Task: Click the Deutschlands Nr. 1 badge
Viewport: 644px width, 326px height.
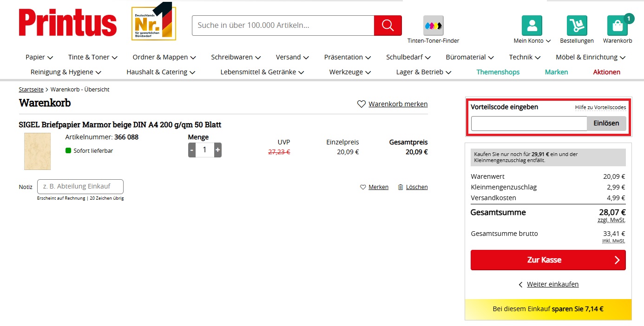Action: coord(153,23)
